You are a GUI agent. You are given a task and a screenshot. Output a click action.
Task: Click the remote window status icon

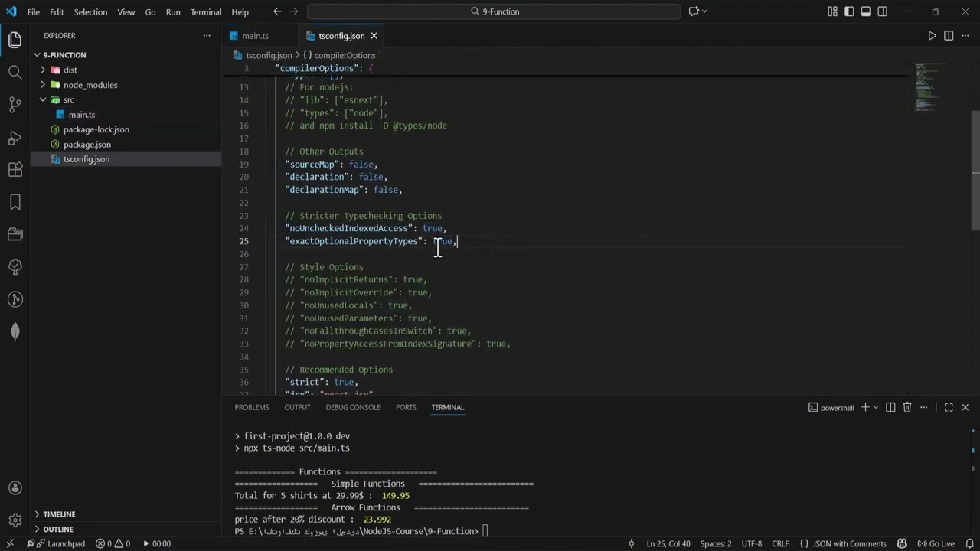point(10,544)
